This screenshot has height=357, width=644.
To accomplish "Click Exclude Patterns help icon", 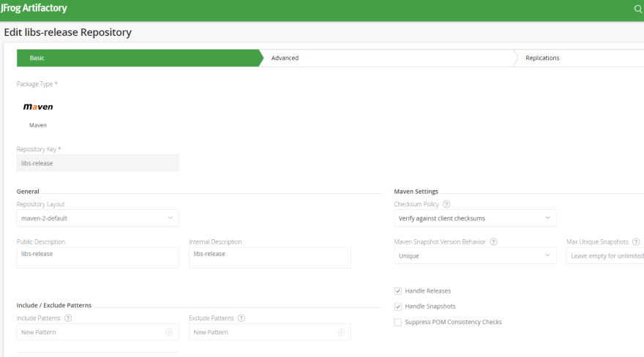I will (241, 318).
